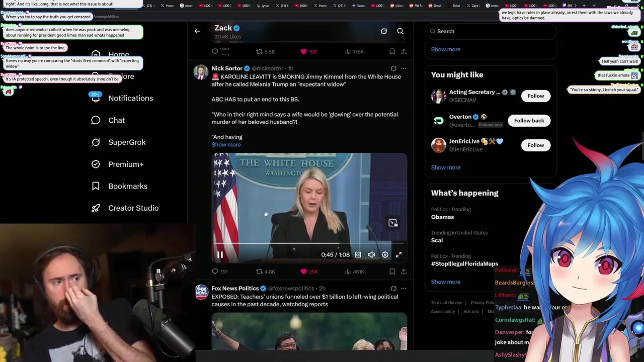
Task: Enter fullscreen on the White House video
Action: [398, 255]
